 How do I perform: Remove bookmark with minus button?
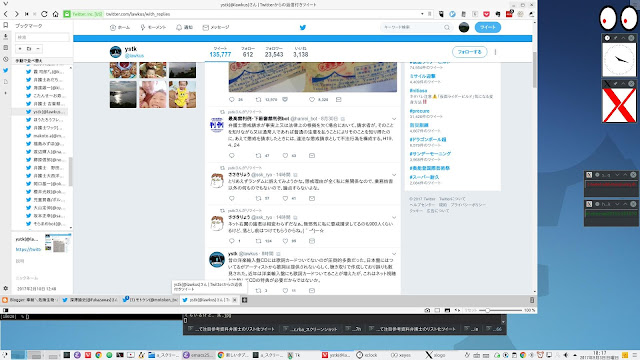click(x=38, y=49)
